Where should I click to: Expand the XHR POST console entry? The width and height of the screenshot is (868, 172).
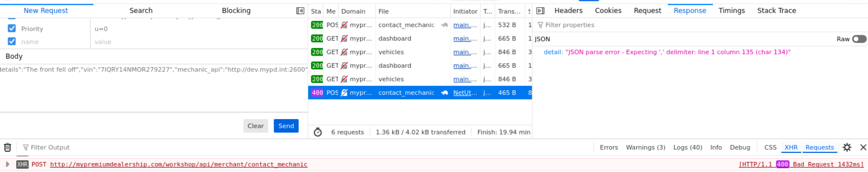[7, 164]
